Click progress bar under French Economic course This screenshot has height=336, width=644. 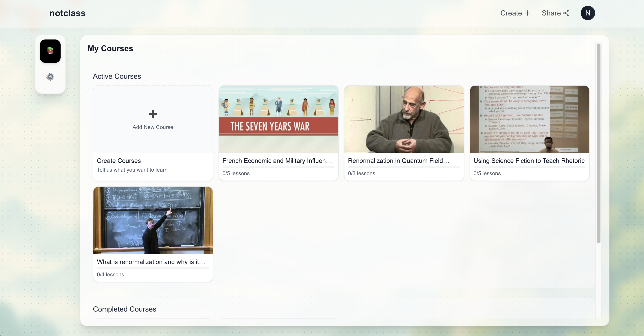pyautogui.click(x=278, y=167)
